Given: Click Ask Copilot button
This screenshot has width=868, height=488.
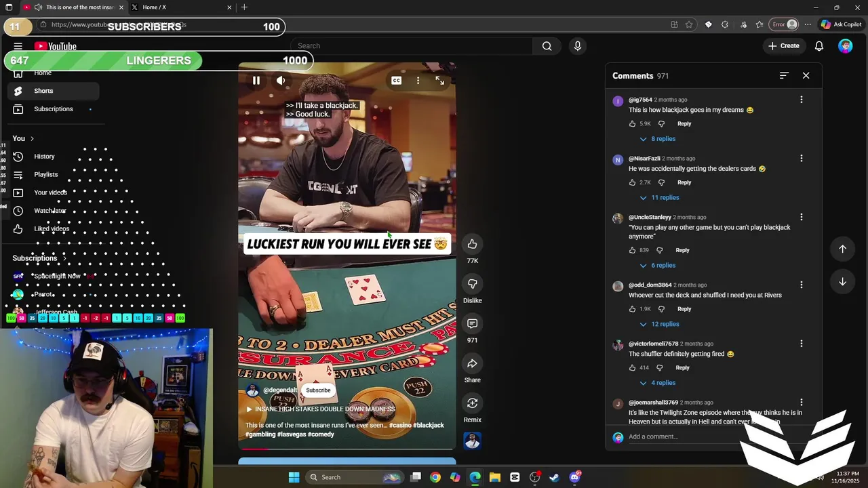Looking at the screenshot, I should [841, 24].
